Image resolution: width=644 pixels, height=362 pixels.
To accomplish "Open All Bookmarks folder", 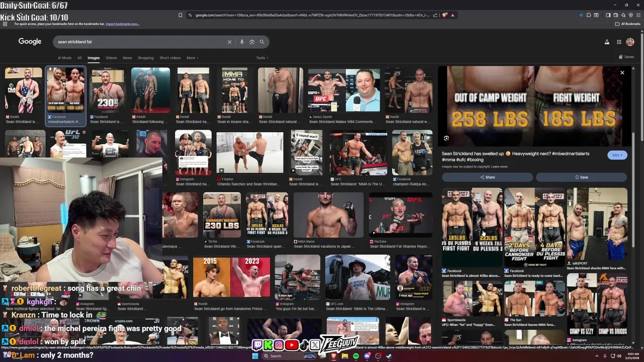I will tap(628, 24).
